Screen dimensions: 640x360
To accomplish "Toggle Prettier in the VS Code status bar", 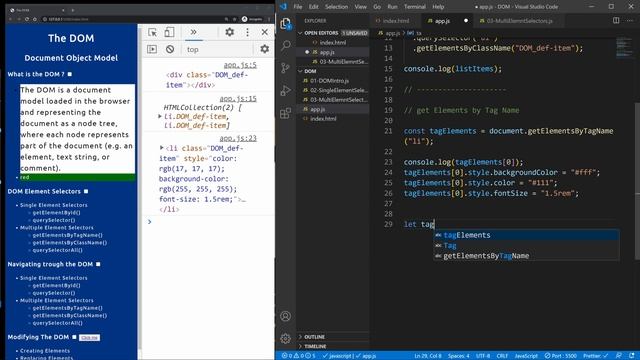I will pyautogui.click(x=596, y=356).
